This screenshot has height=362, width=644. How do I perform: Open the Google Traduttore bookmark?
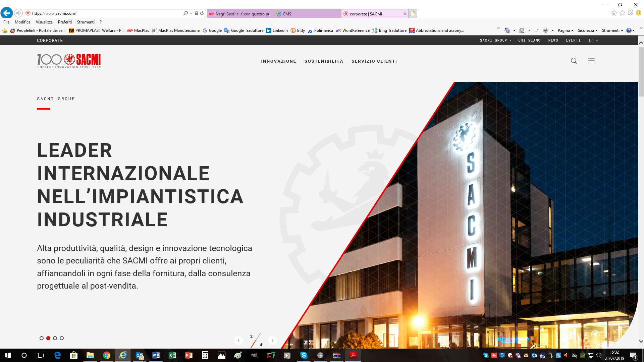click(x=244, y=31)
